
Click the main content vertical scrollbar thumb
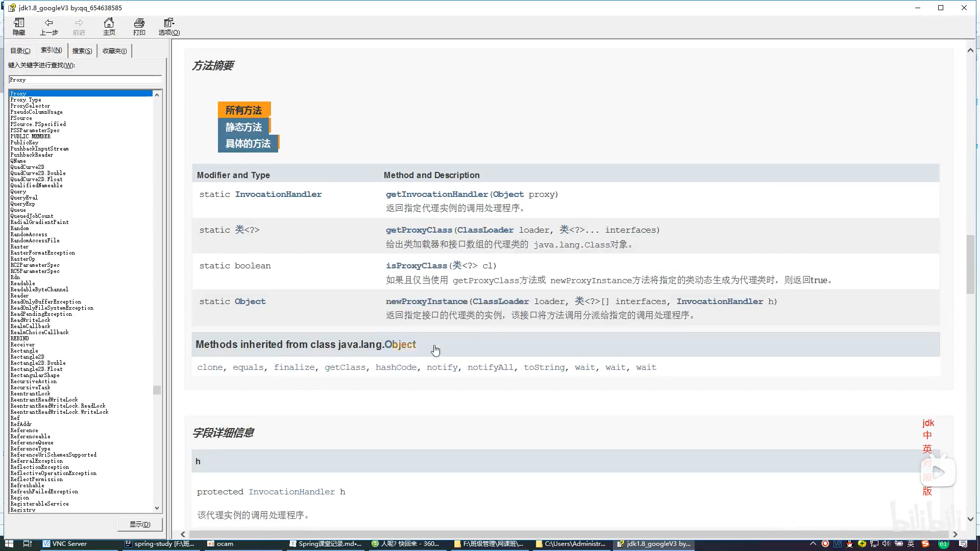click(970, 264)
